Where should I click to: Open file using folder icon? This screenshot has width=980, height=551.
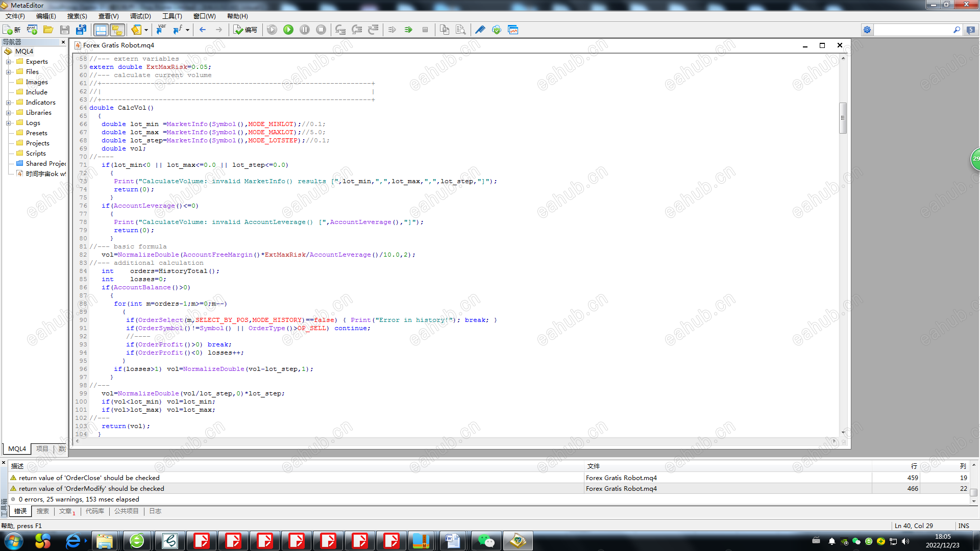(x=48, y=30)
